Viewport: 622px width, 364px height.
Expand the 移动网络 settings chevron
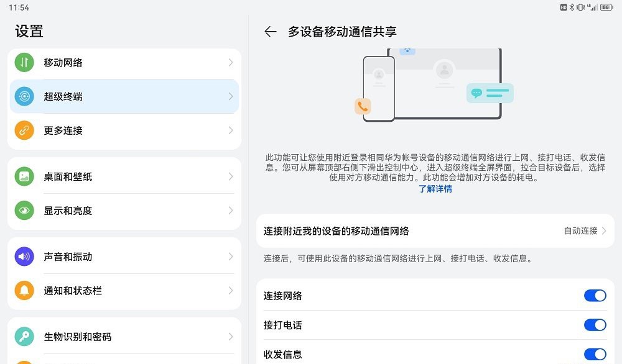pyautogui.click(x=230, y=62)
